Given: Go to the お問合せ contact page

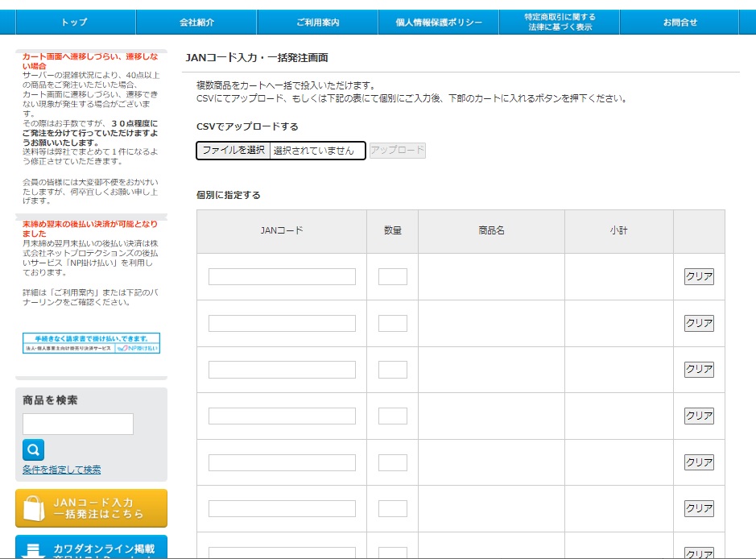Looking at the screenshot, I should pos(680,23).
